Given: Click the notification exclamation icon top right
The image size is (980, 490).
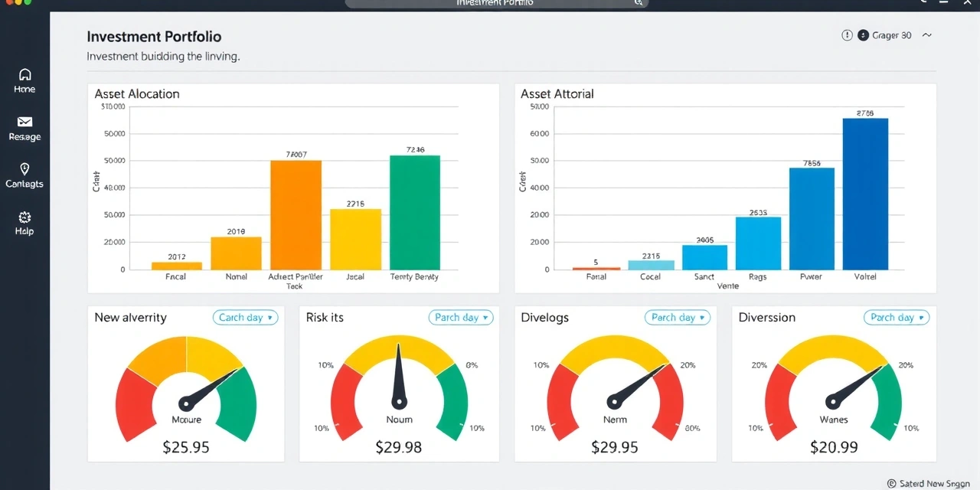Looking at the screenshot, I should (846, 35).
